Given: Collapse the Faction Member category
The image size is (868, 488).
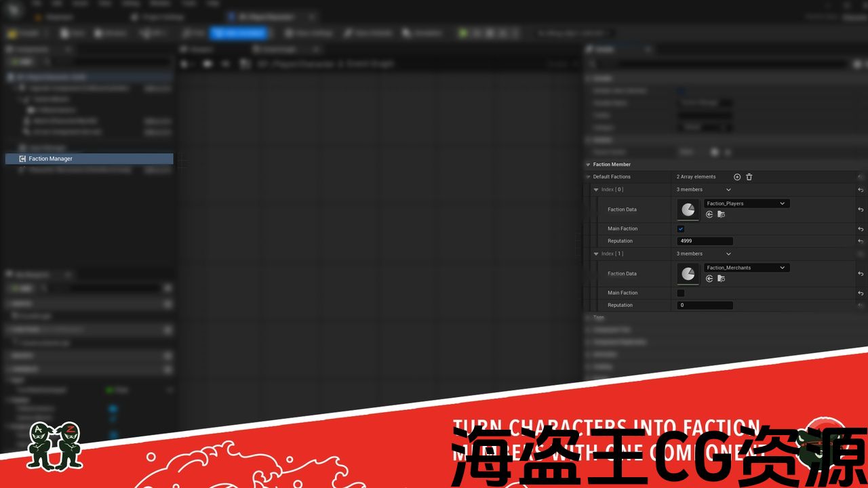Looking at the screenshot, I should point(589,165).
